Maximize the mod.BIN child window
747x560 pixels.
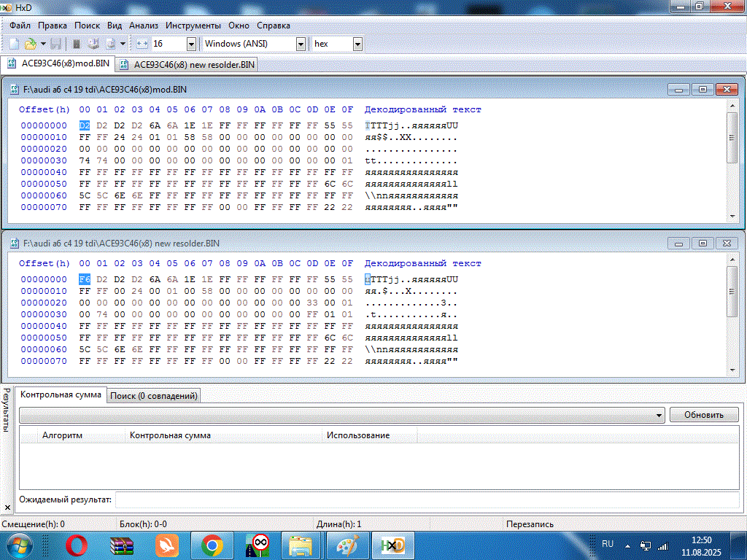(x=703, y=90)
